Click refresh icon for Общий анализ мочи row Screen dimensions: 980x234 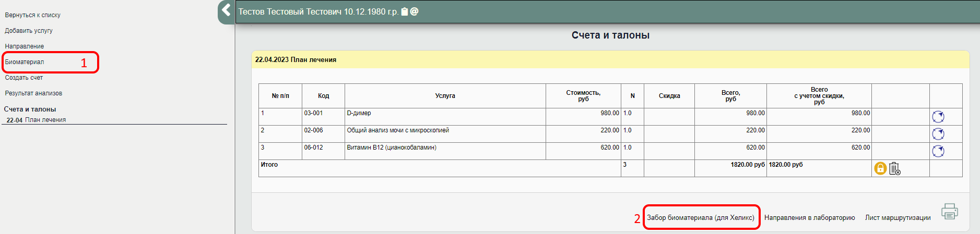coord(938,134)
